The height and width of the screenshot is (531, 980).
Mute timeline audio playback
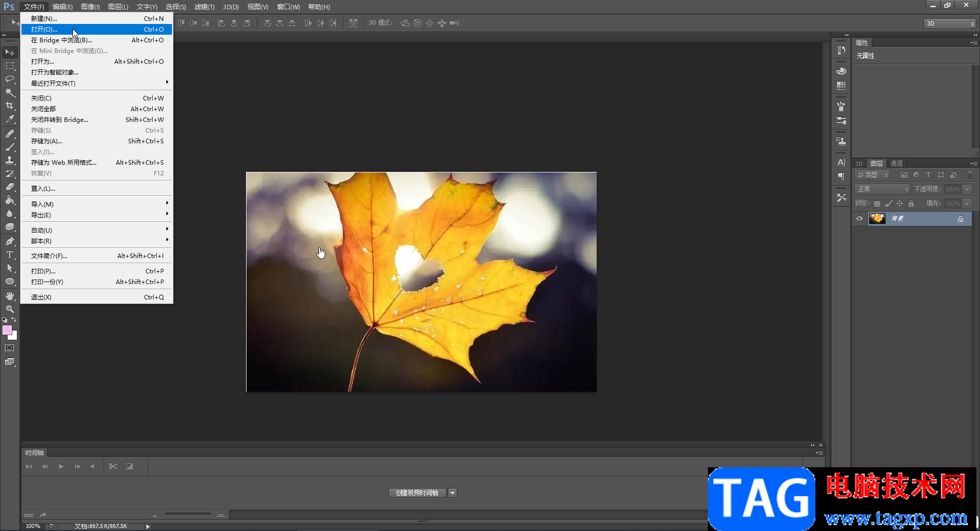(92, 466)
